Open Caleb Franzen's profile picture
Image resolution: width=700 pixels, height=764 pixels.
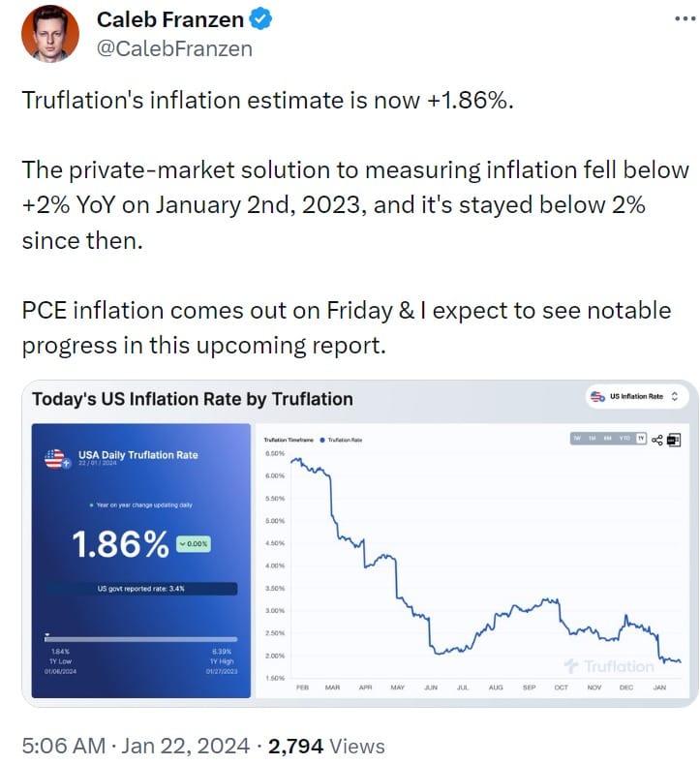point(48,33)
